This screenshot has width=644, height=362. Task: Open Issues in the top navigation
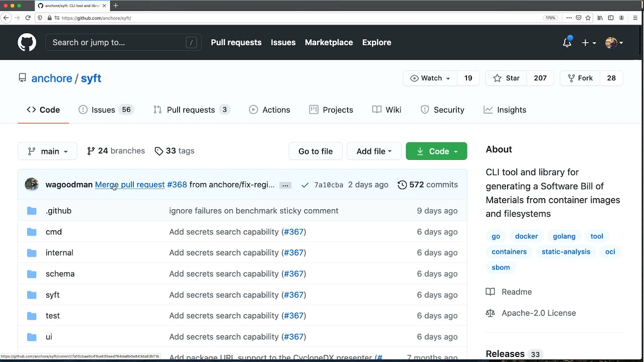click(x=283, y=43)
